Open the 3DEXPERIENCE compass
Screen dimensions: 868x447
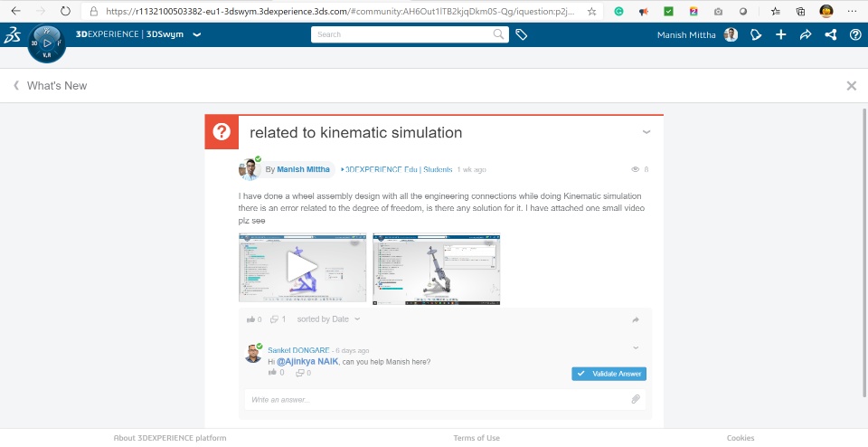pos(46,43)
